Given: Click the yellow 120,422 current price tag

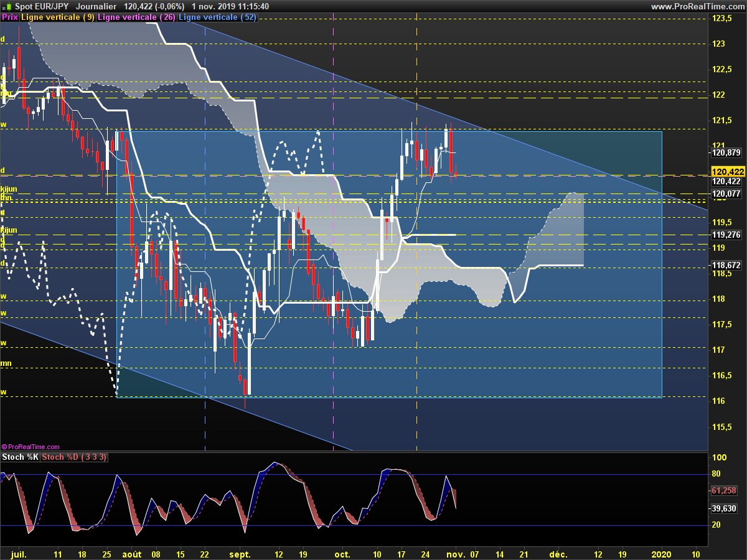Looking at the screenshot, I should (x=727, y=172).
